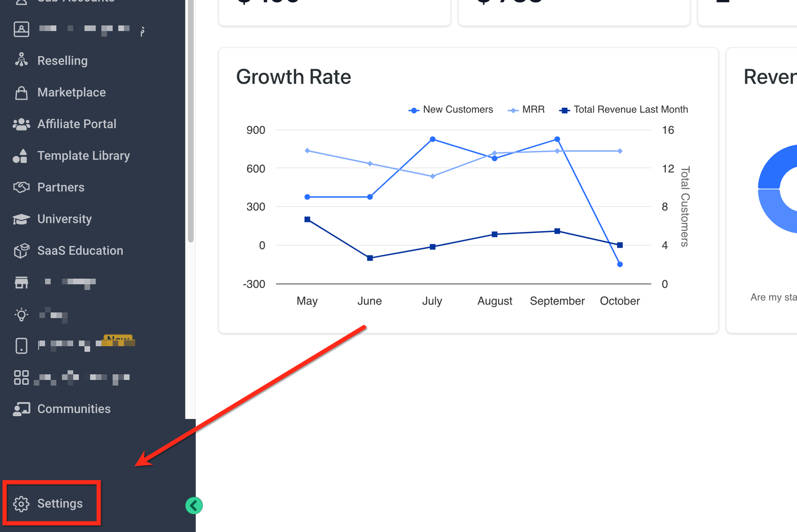Open the Settings link
The width and height of the screenshot is (797, 532).
60,504
